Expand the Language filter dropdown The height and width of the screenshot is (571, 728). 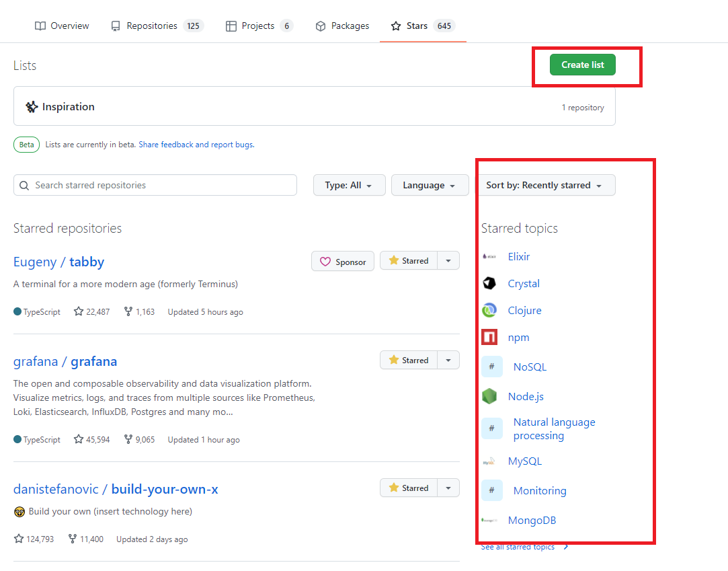pyautogui.click(x=430, y=186)
